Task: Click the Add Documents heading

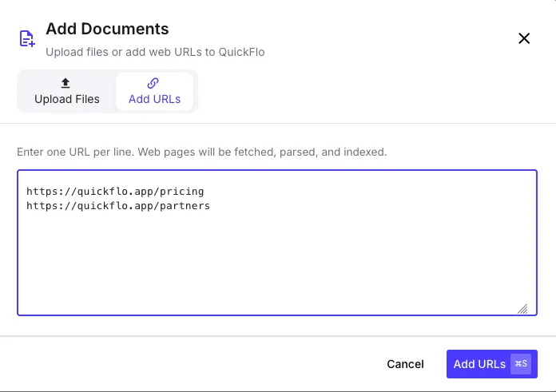Action: (x=107, y=29)
